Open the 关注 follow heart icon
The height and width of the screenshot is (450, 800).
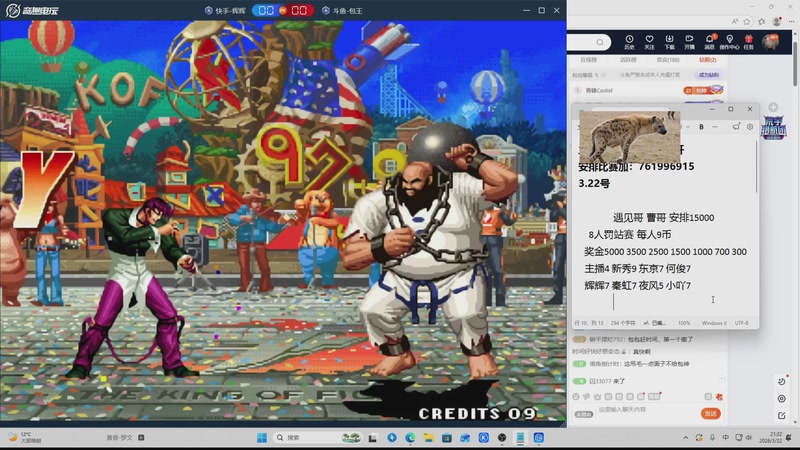(x=649, y=42)
